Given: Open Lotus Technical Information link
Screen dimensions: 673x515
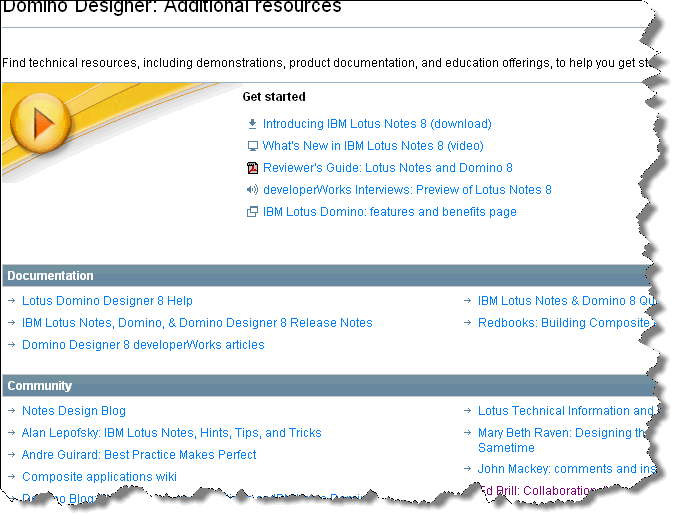Looking at the screenshot, I should pos(567,411).
